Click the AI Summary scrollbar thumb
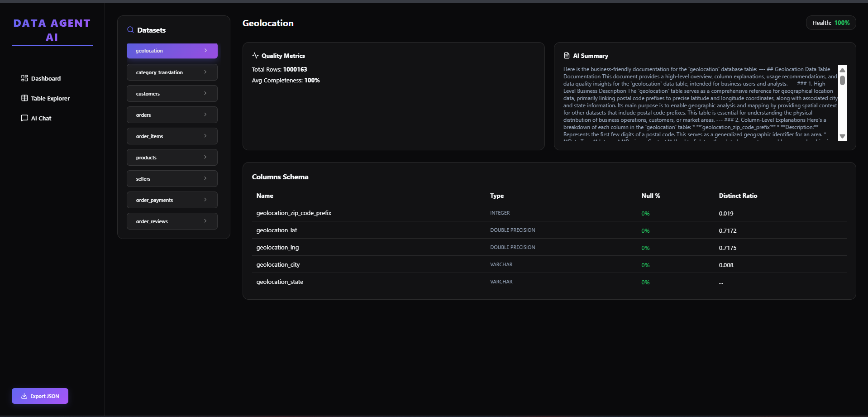This screenshot has width=868, height=417. 842,81
